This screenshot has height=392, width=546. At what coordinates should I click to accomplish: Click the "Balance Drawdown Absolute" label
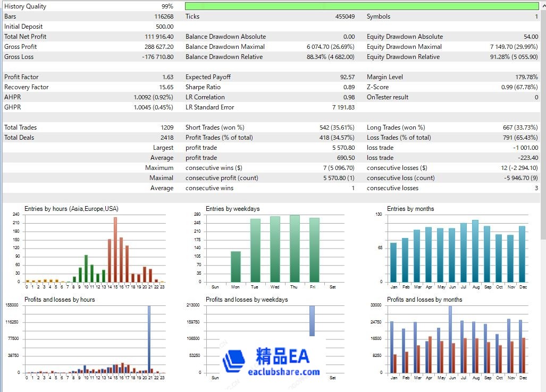[x=225, y=37]
